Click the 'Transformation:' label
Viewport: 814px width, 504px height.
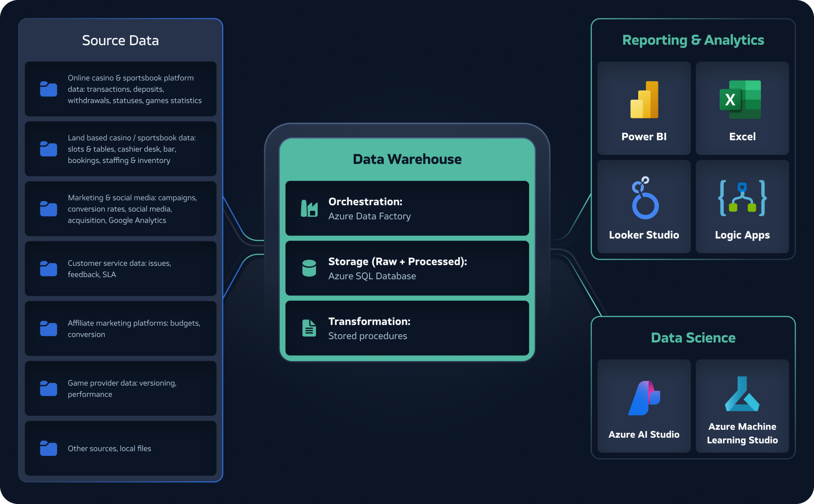click(x=369, y=322)
